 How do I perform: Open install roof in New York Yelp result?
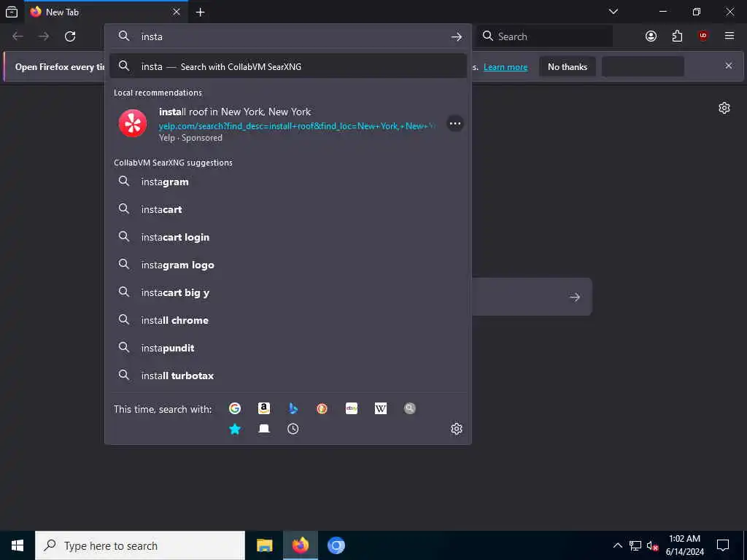pyautogui.click(x=287, y=124)
